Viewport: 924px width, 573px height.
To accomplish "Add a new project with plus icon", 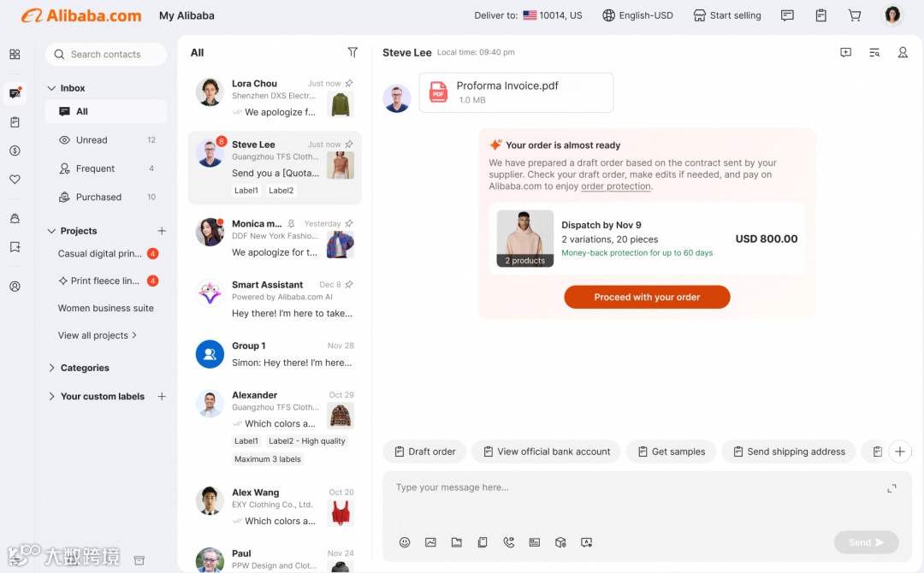I will (x=162, y=231).
